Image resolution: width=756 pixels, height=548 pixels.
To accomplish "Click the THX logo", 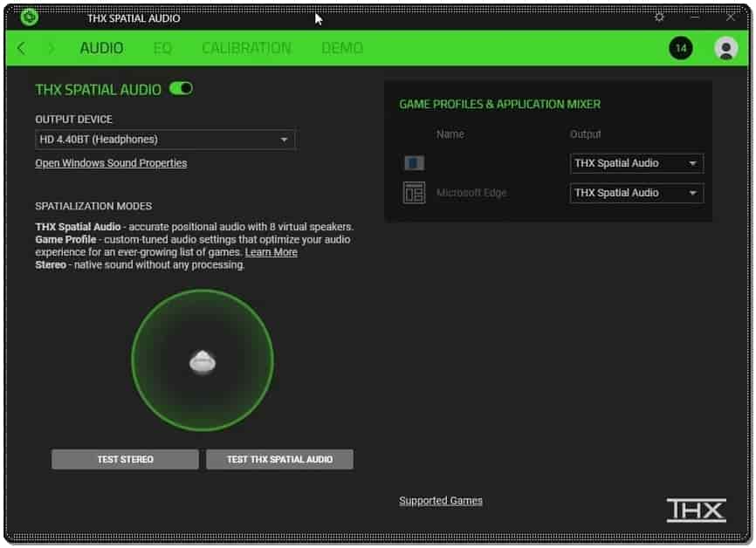I will (x=697, y=510).
